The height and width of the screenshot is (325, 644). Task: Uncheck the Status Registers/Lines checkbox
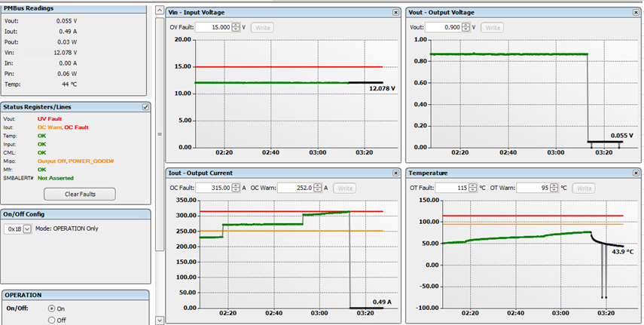click(x=145, y=107)
